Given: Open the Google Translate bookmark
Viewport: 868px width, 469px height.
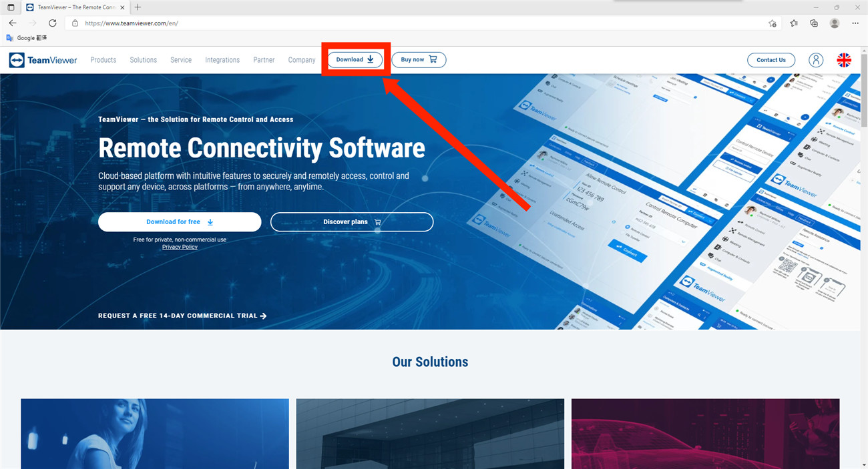Looking at the screenshot, I should click(x=27, y=38).
